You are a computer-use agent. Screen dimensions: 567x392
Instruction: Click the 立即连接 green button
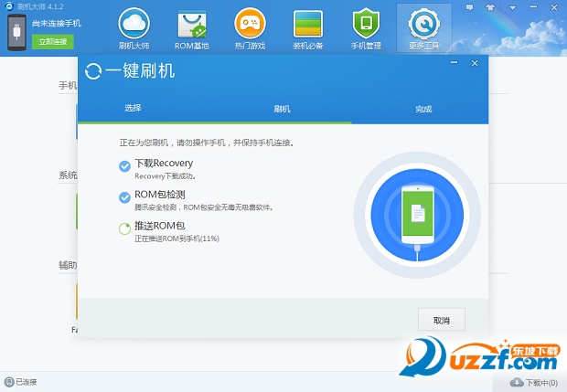tap(53, 42)
